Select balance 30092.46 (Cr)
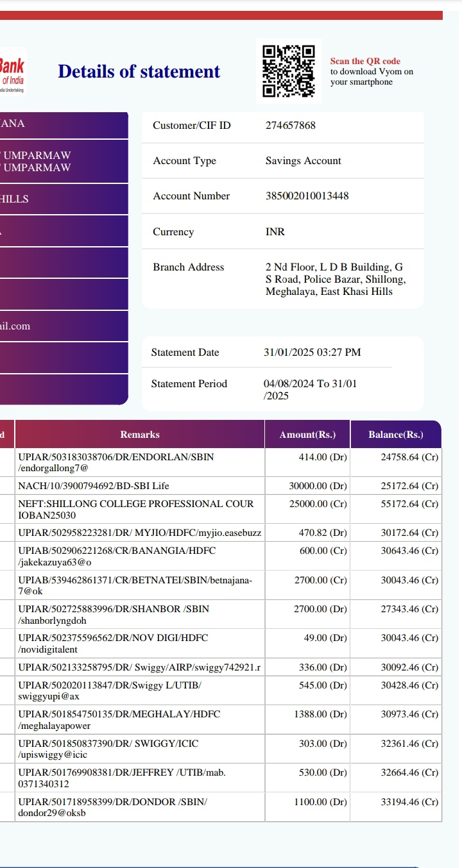The image size is (462, 868). [x=409, y=667]
